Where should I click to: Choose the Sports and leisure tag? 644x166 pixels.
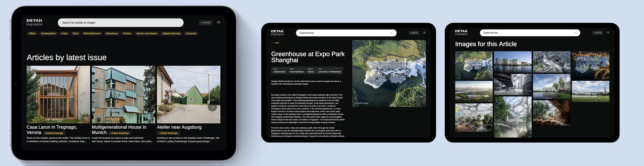[147, 34]
